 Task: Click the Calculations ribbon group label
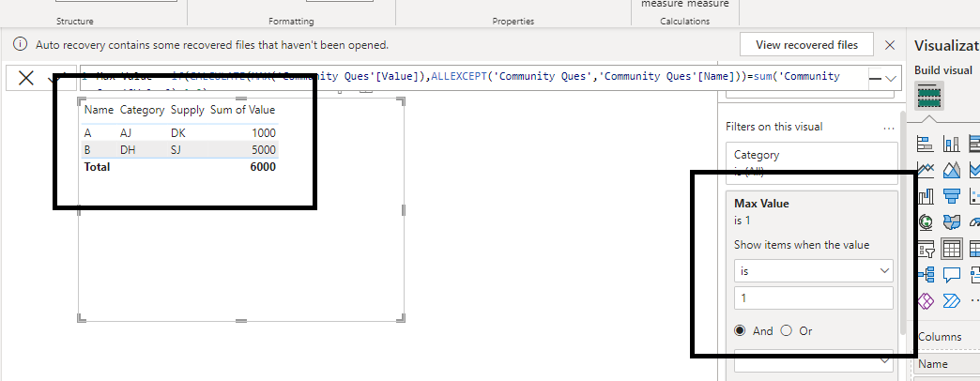(685, 22)
